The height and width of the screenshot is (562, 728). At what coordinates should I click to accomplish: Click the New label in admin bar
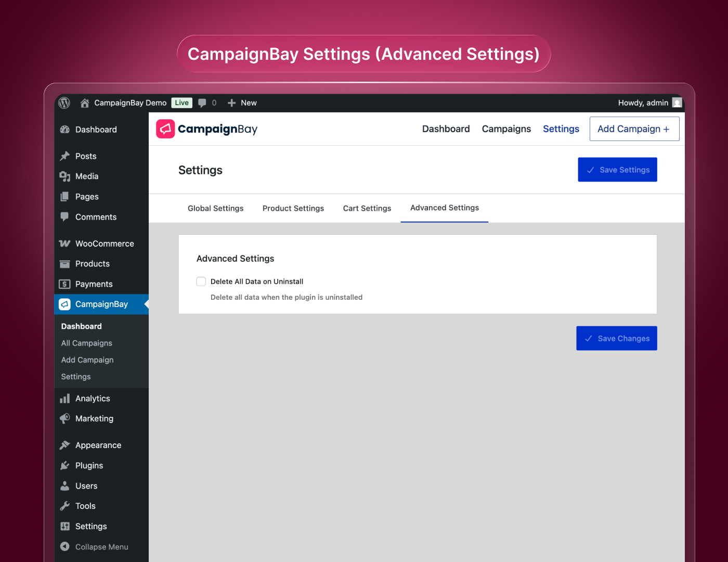[249, 103]
